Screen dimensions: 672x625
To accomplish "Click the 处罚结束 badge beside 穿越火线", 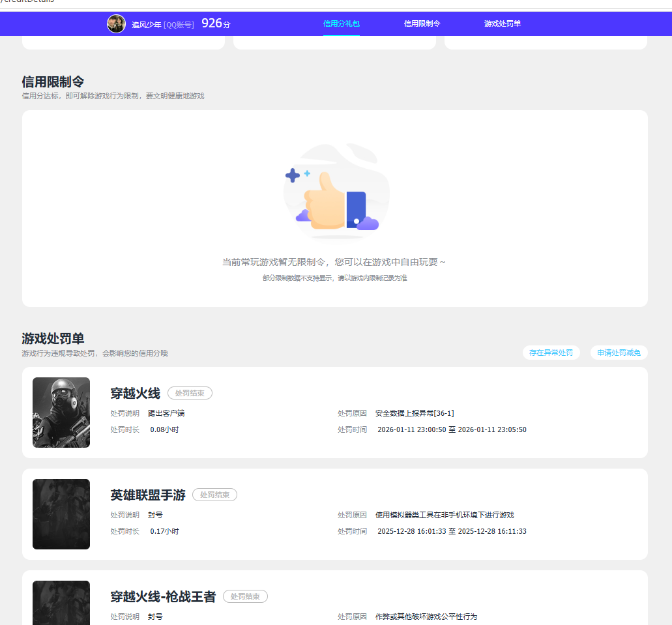I will (190, 393).
